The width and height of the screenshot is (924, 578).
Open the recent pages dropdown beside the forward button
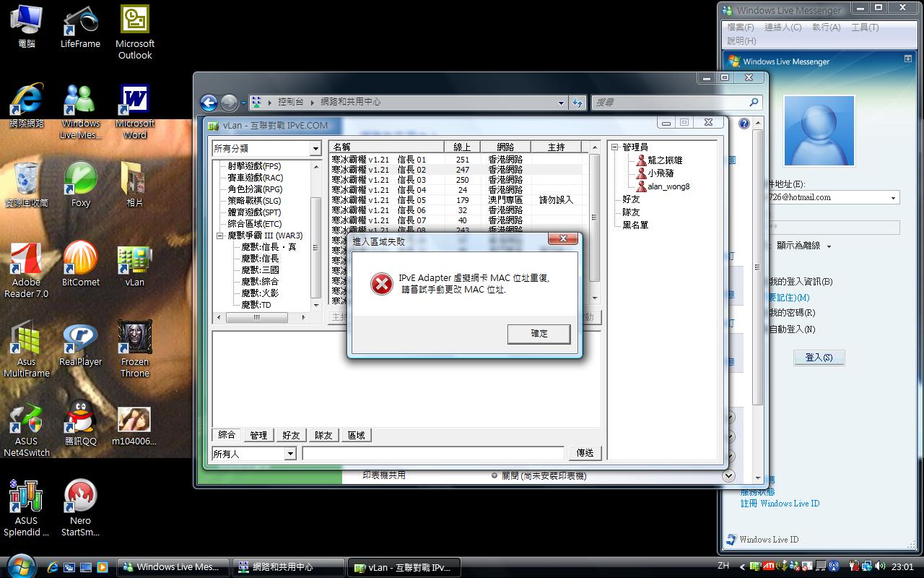pyautogui.click(x=243, y=103)
